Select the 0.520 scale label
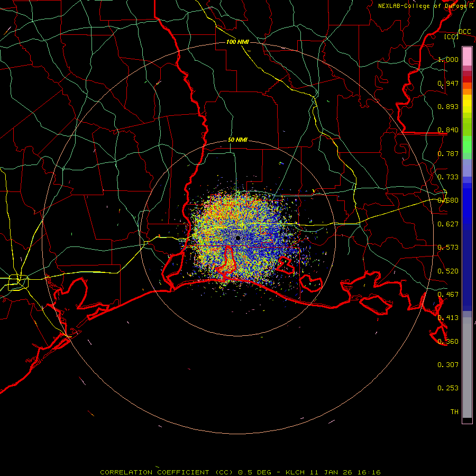This screenshot has height=476, width=476. pyautogui.click(x=448, y=271)
